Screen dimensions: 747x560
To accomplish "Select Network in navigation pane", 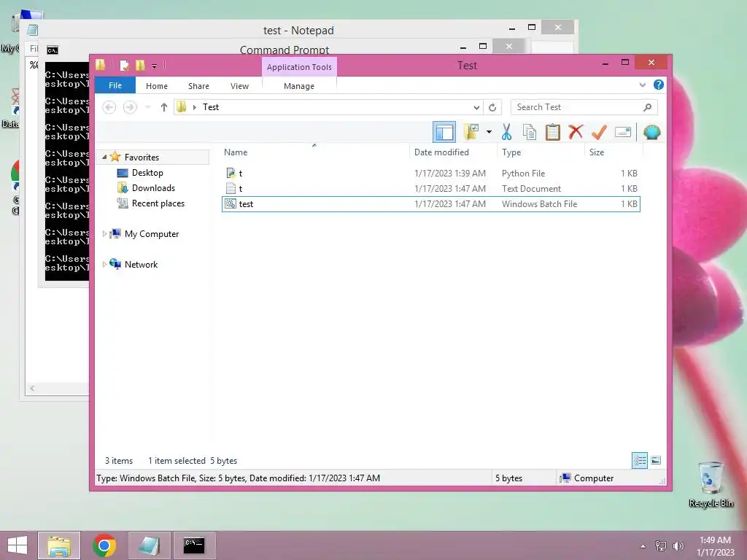I will point(141,264).
